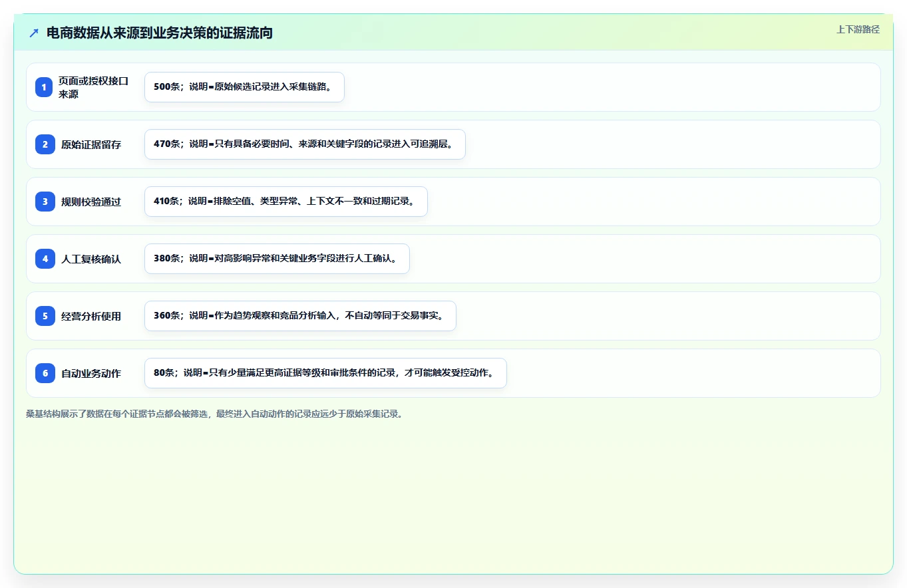Click the 上下游路径 label in the header

tap(858, 29)
